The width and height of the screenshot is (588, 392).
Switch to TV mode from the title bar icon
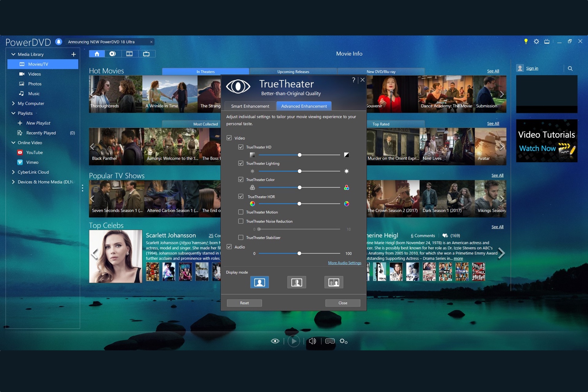pos(547,41)
